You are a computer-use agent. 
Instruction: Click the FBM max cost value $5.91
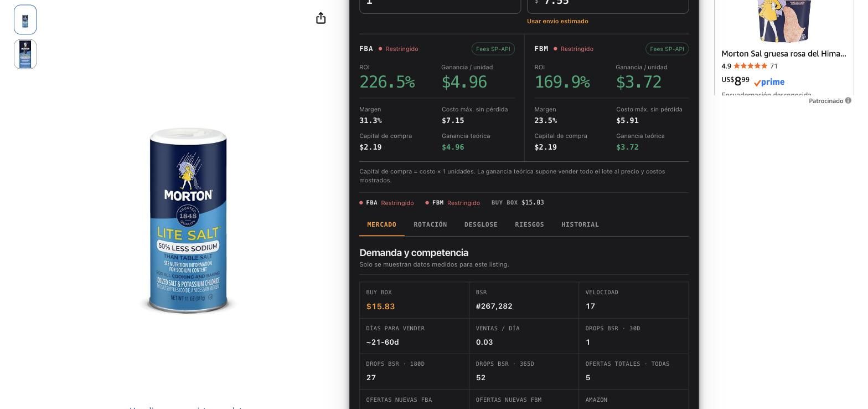tap(627, 120)
